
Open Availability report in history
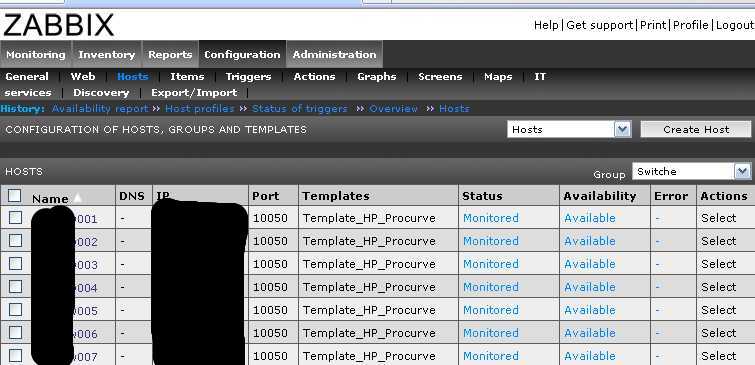tap(100, 109)
